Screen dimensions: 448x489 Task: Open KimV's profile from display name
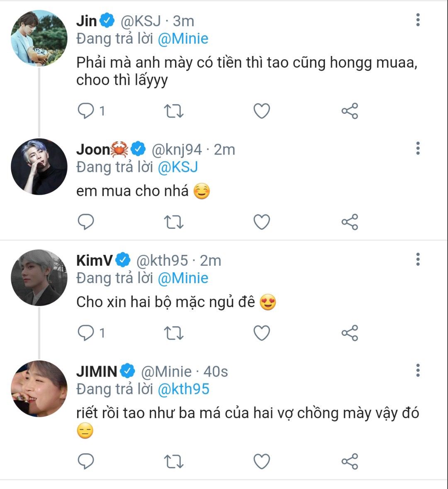pyautogui.click(x=95, y=260)
